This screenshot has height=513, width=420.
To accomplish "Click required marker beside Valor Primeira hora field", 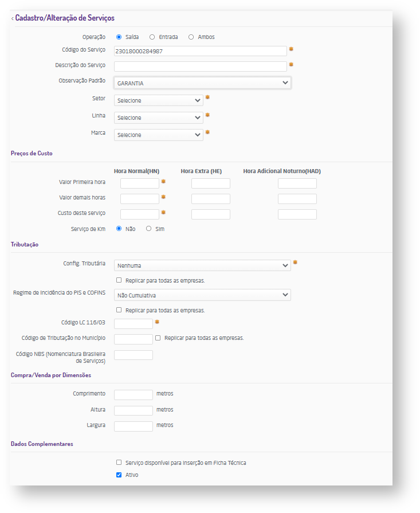I will pyautogui.click(x=163, y=181).
